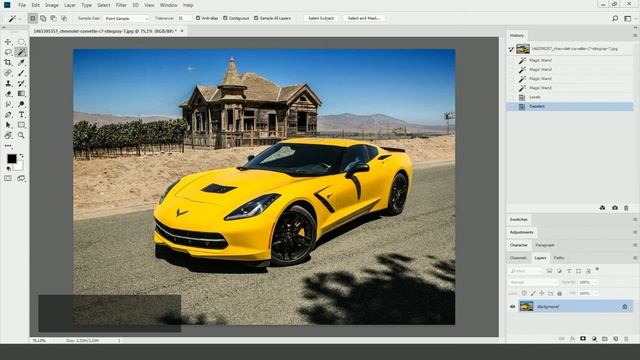
Task: Select the Zoom tool
Action: click(x=21, y=135)
